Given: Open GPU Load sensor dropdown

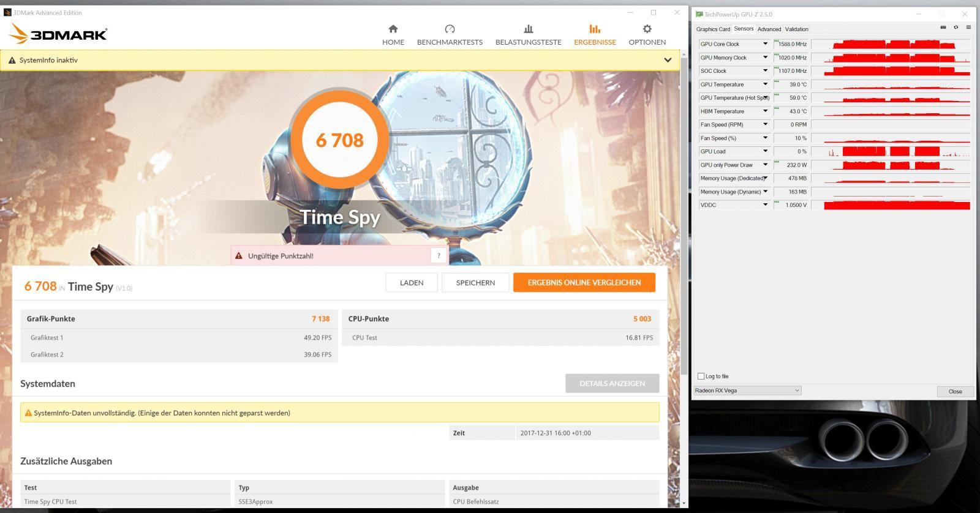Looking at the screenshot, I should click(765, 151).
